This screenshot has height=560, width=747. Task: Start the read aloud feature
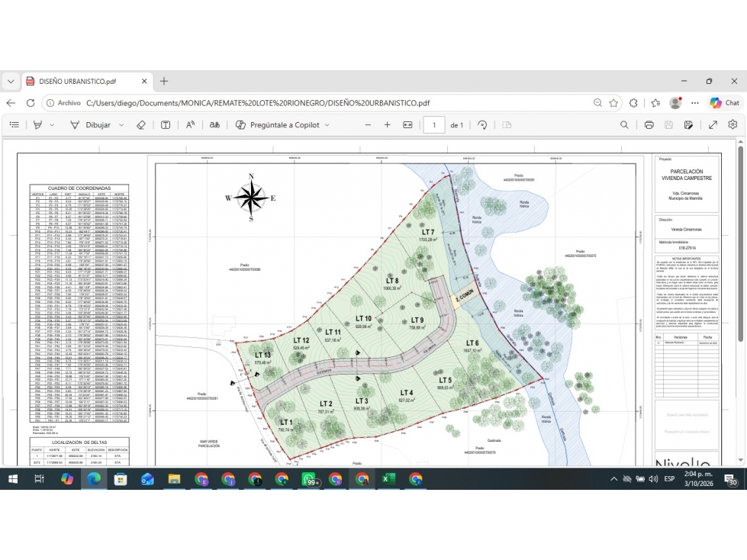pyautogui.click(x=190, y=125)
